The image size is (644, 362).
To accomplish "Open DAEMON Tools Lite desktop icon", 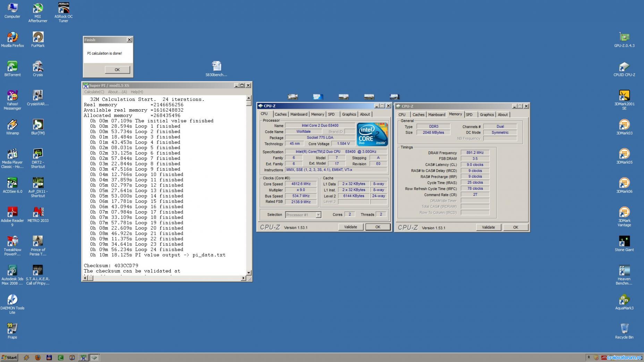I will pyautogui.click(x=12, y=304).
